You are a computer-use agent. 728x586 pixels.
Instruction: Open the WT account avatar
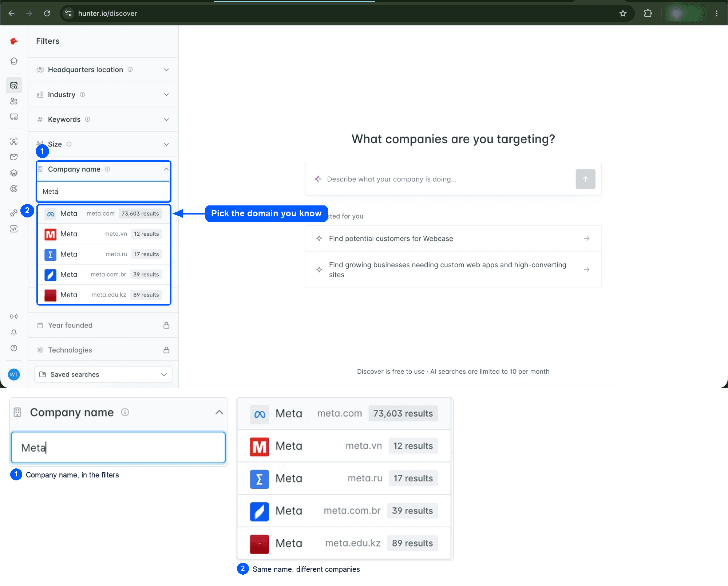pos(14,374)
